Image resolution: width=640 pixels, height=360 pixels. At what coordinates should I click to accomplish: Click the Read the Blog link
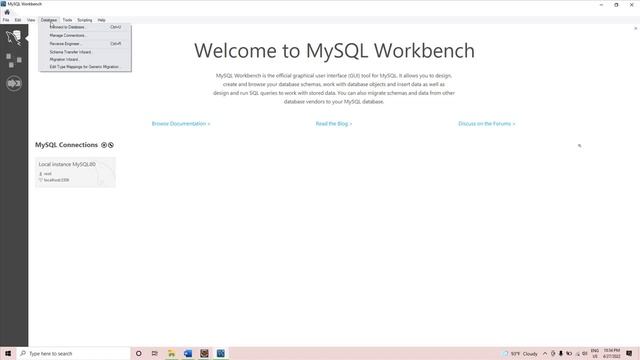click(333, 124)
